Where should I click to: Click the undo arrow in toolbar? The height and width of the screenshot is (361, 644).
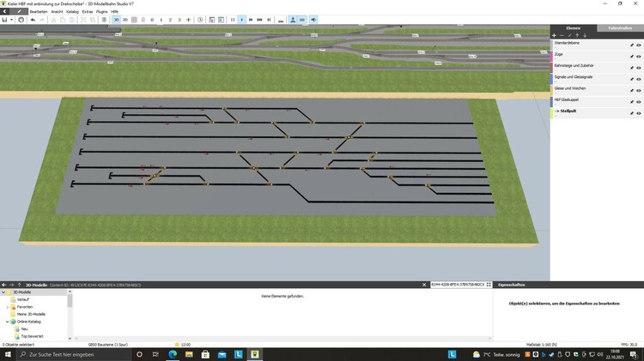pos(32,19)
